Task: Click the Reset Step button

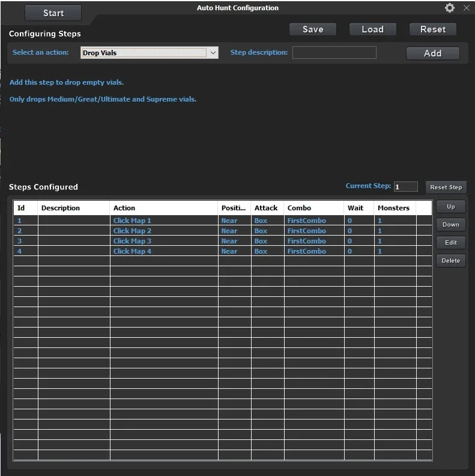Action: (446, 187)
